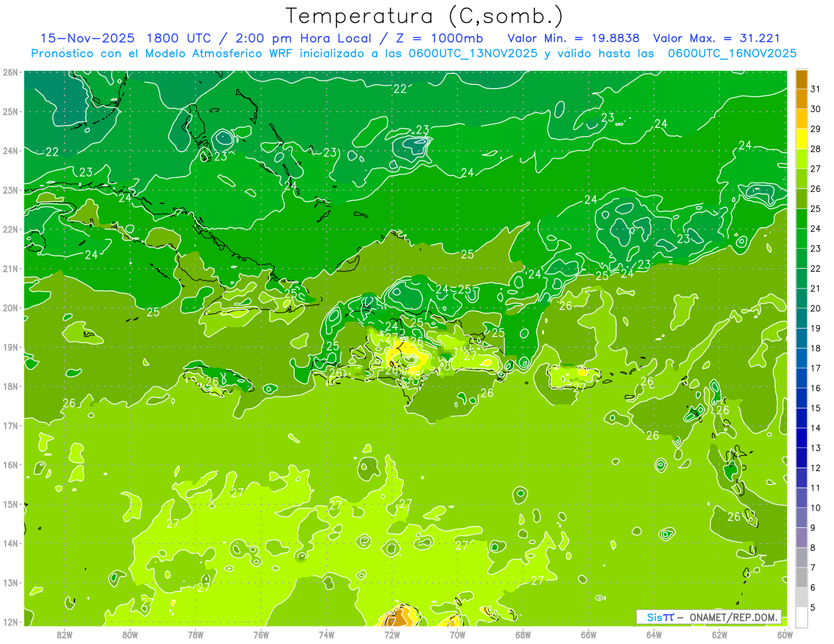Click the '19N' latitude axis label
The width and height of the screenshot is (834, 644).
pyautogui.click(x=10, y=347)
